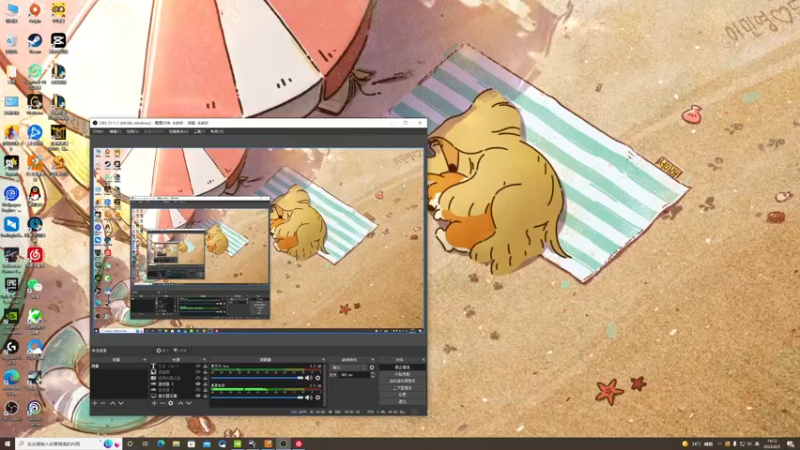Move the scene down with the Scenes down arrow
The width and height of the screenshot is (800, 450).
point(121,403)
